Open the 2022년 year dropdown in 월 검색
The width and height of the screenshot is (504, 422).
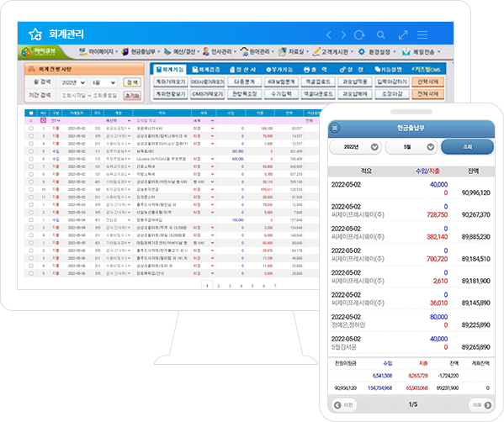(73, 82)
